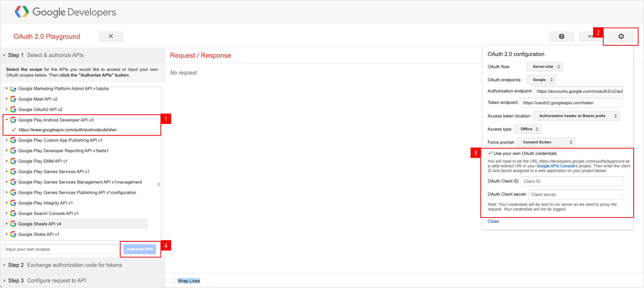This screenshot has height=288, width=644.
Task: Click the help question mark icon
Action: click(x=561, y=36)
